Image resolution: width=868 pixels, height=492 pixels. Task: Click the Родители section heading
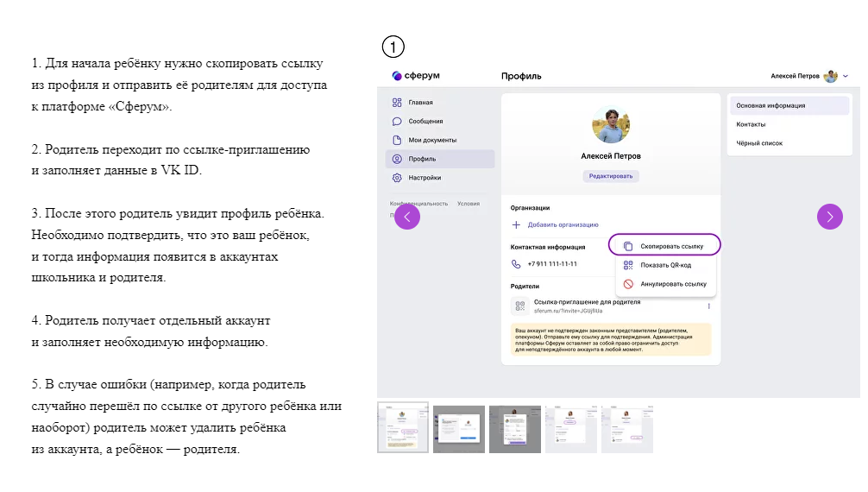[525, 287]
